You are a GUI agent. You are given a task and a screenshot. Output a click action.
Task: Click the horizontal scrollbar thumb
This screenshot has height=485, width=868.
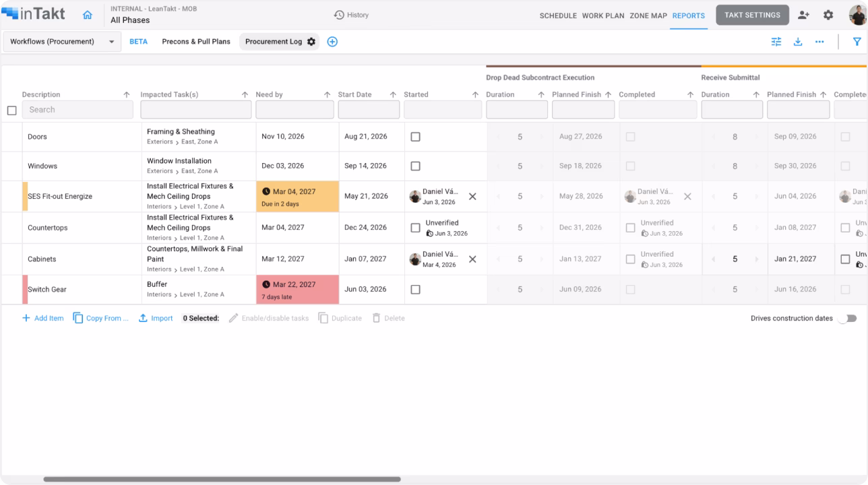222,480
